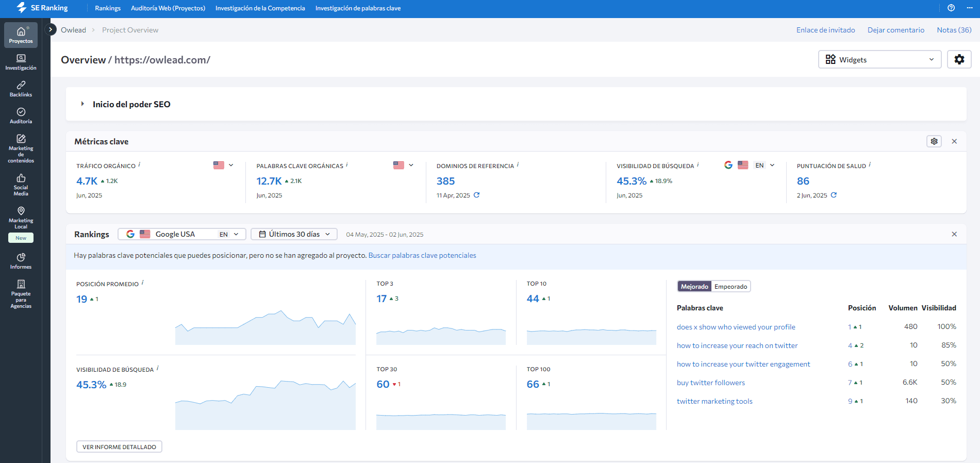980x463 pixels.
Task: Open the Widgets dropdown
Action: coord(879,59)
